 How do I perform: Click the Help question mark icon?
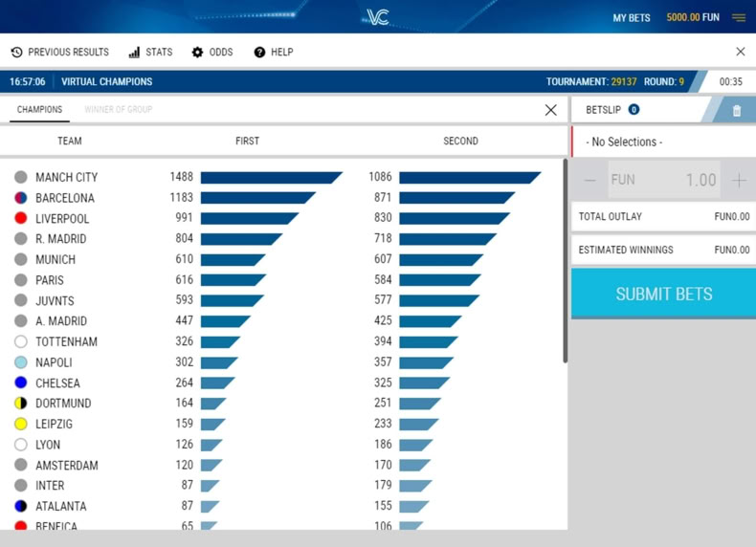tap(259, 52)
